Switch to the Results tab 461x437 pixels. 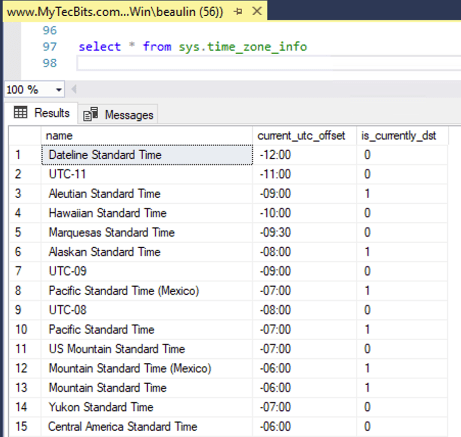42,113
